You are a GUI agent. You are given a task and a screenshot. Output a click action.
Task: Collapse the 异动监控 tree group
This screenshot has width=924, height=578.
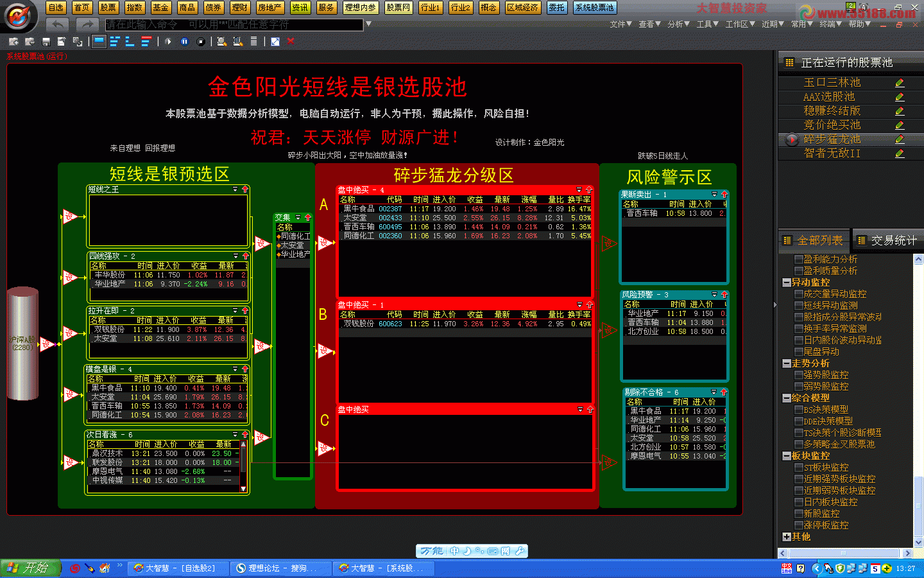[787, 283]
